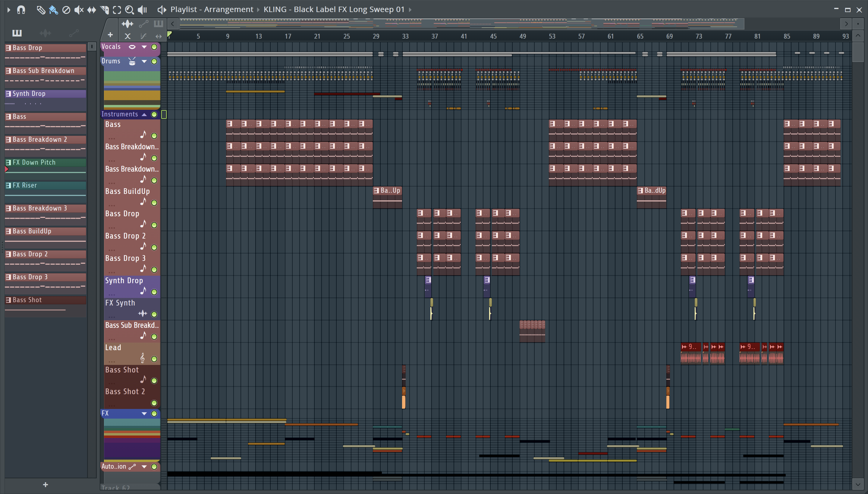Image resolution: width=868 pixels, height=494 pixels.
Task: Click vertical scrollbar up arrow
Action: pos(858,36)
